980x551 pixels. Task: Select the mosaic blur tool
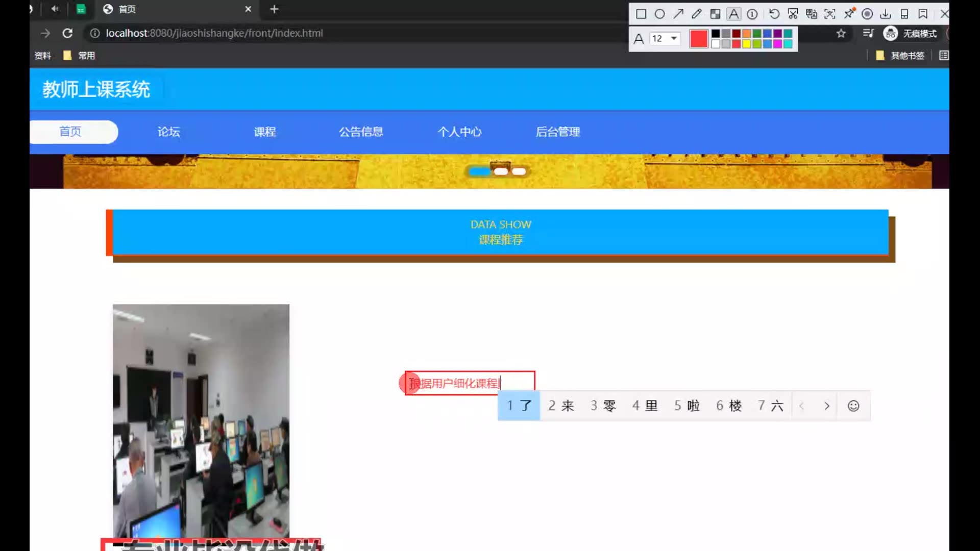[x=716, y=14]
